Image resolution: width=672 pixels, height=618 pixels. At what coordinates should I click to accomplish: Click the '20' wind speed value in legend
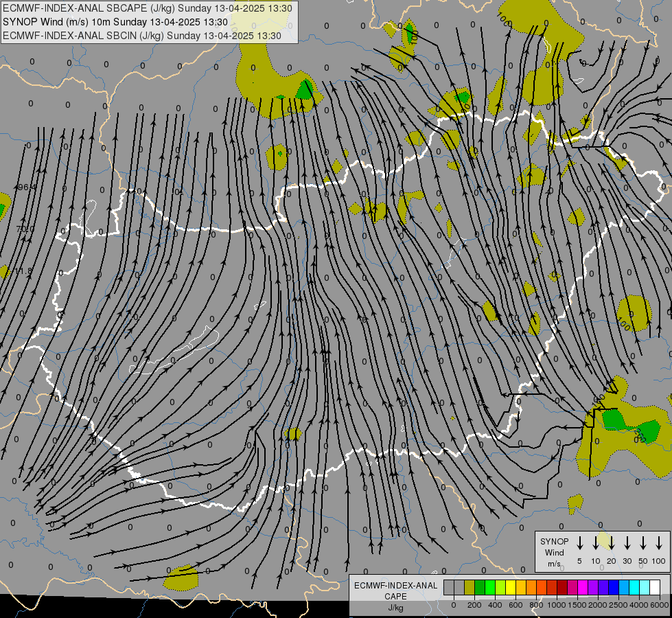[612, 561]
